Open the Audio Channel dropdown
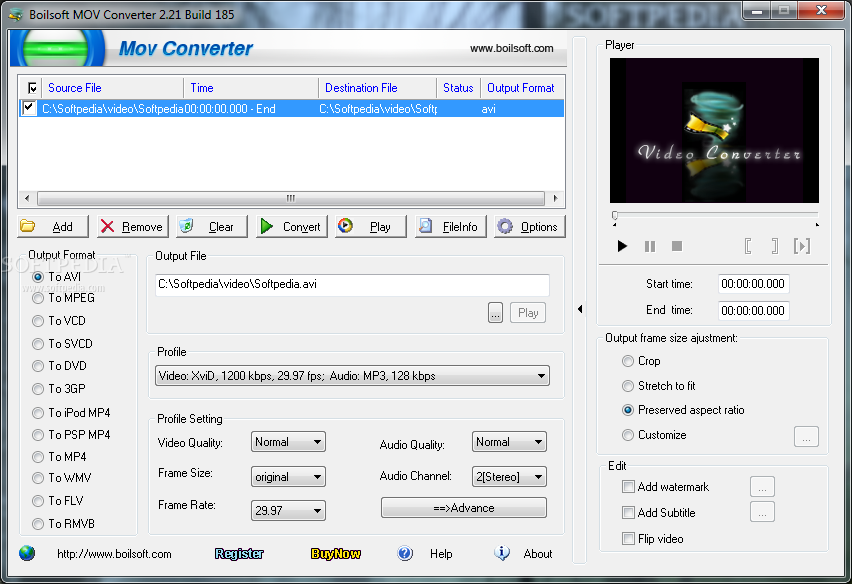Screen dimensions: 852x584 click(509, 476)
